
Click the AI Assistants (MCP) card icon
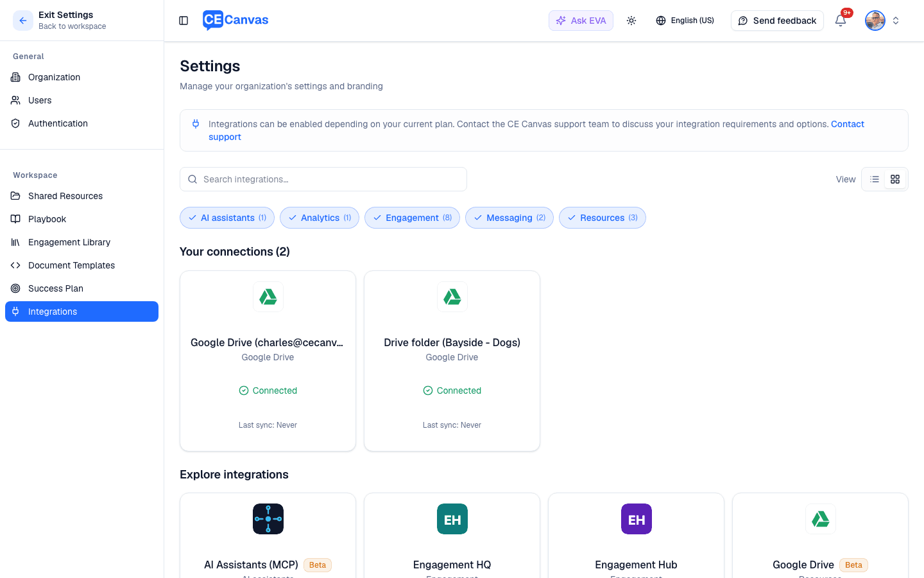click(x=268, y=519)
